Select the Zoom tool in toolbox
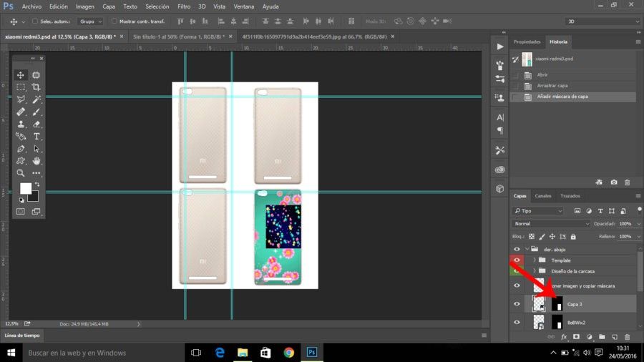 [21, 173]
